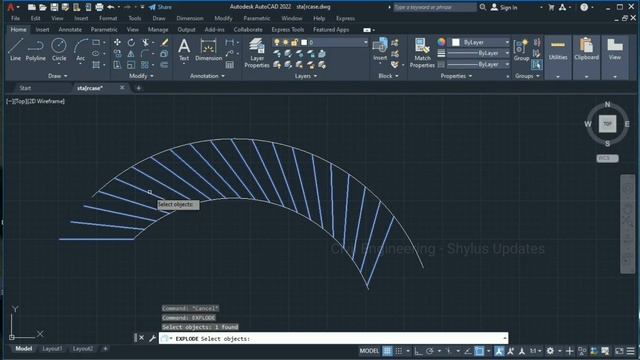The image size is (640, 360).
Task: Switch to Layout1 tab
Action: (x=52, y=349)
